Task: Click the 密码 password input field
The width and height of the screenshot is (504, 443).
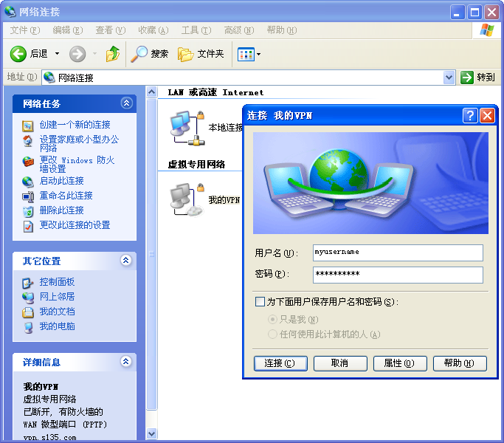Action: click(x=398, y=275)
